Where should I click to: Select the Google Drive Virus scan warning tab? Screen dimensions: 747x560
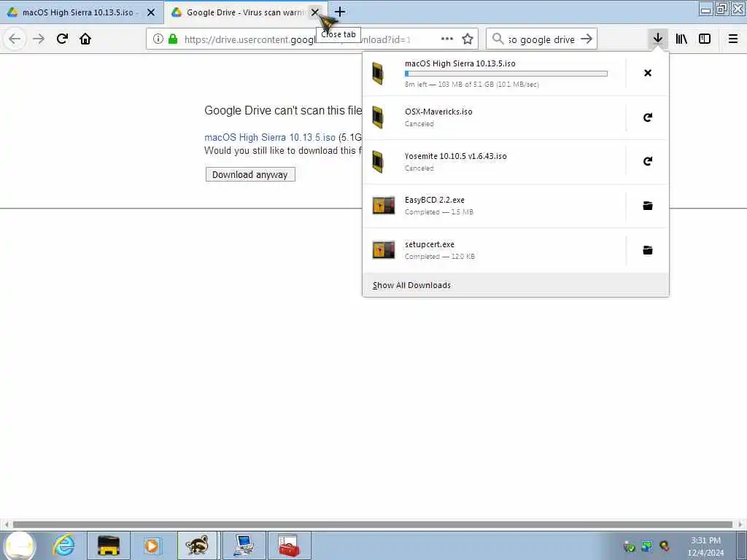pos(246,12)
